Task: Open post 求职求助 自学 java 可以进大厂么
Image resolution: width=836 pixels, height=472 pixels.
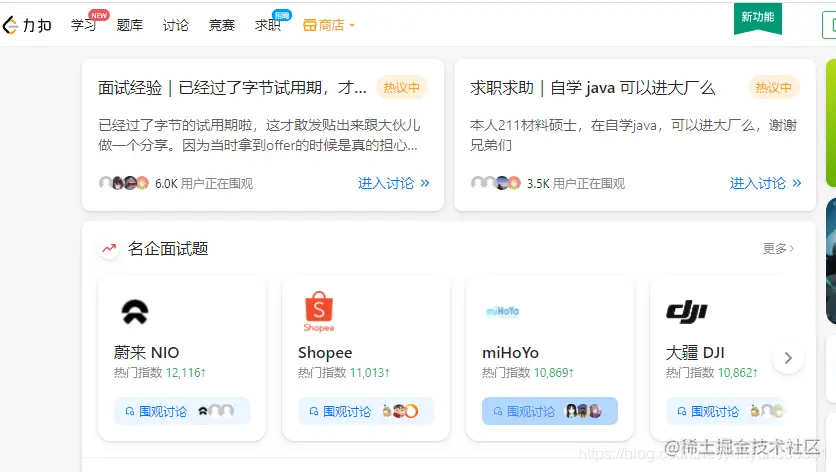Action: click(x=592, y=87)
